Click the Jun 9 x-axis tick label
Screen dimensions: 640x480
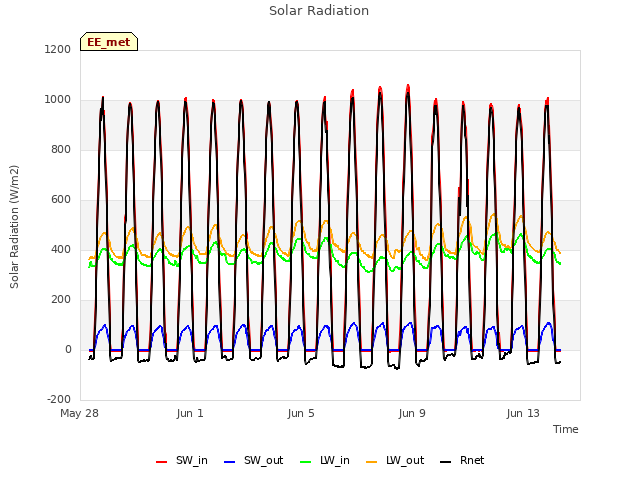point(412,413)
